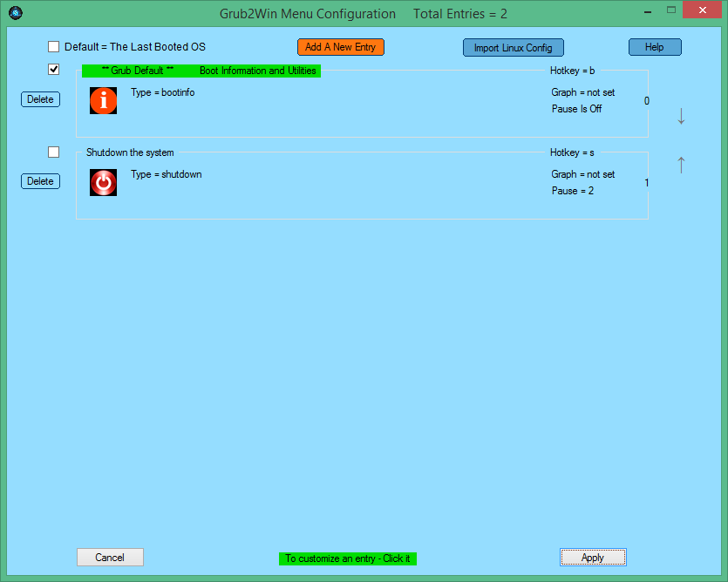Select the green Grub Default entry title

[201, 71]
